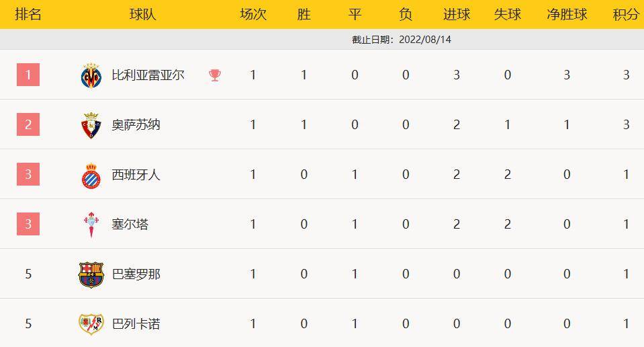Click the trophy icon next to 比利亚雷亚尔
This screenshot has height=347, width=644.
coord(215,75)
